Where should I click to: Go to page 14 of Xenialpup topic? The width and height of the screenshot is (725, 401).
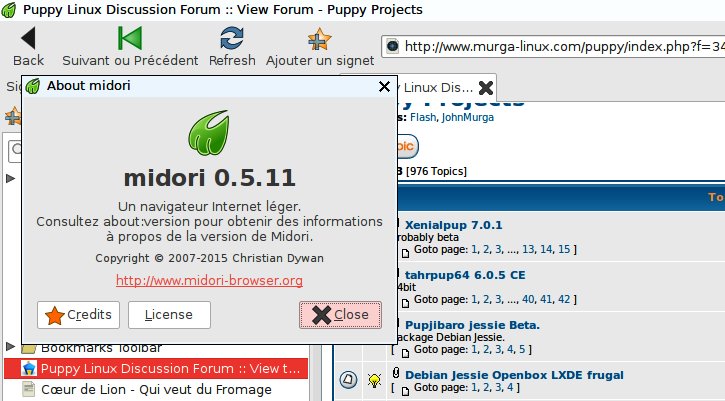coord(546,249)
